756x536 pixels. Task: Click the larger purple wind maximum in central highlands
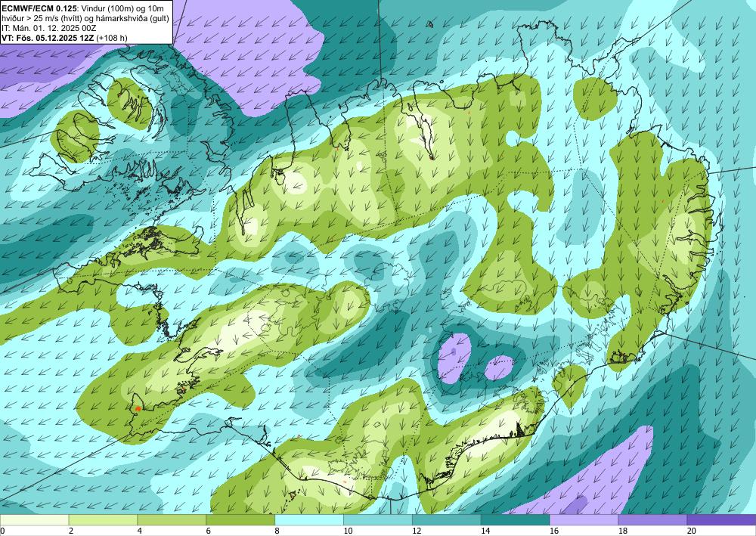(454, 357)
